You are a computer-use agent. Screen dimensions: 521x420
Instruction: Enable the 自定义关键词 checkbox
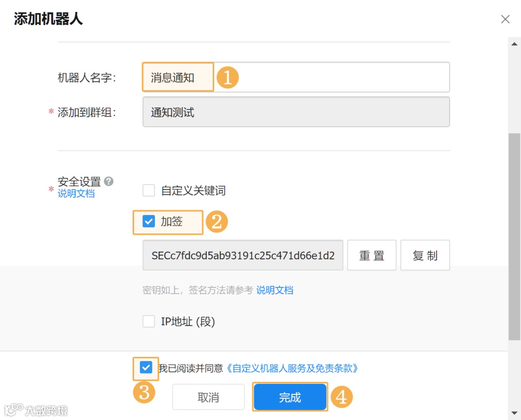click(x=149, y=190)
